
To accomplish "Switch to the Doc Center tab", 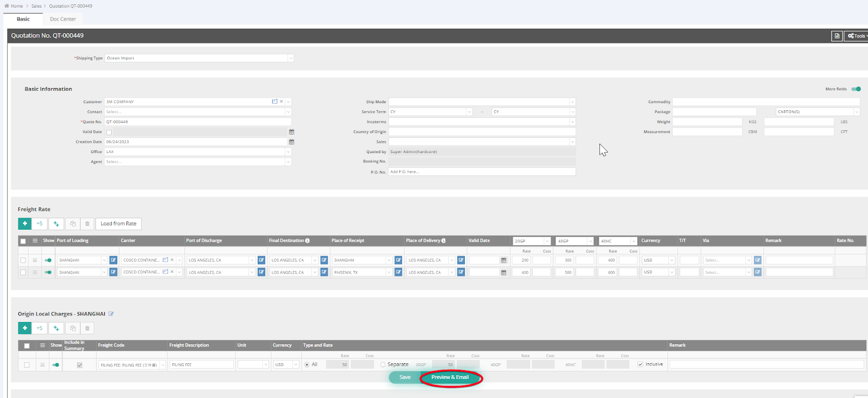I will tap(63, 19).
